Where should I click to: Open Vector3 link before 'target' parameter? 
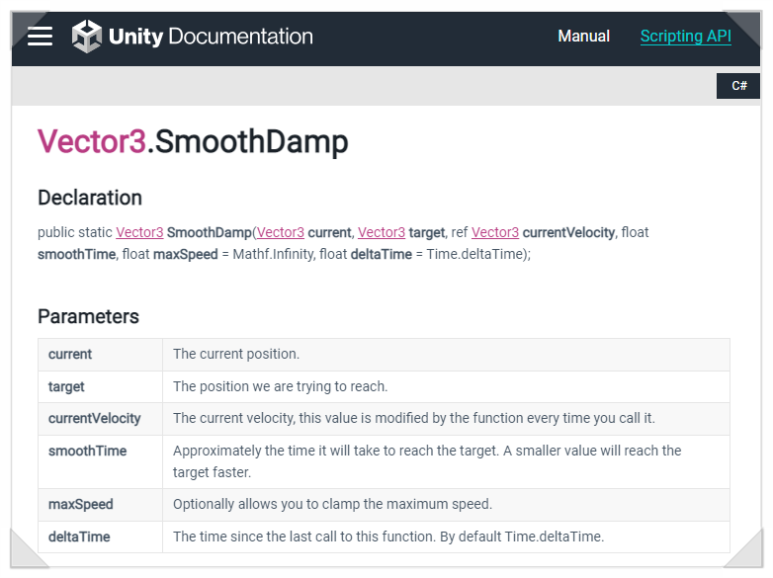pyautogui.click(x=381, y=232)
